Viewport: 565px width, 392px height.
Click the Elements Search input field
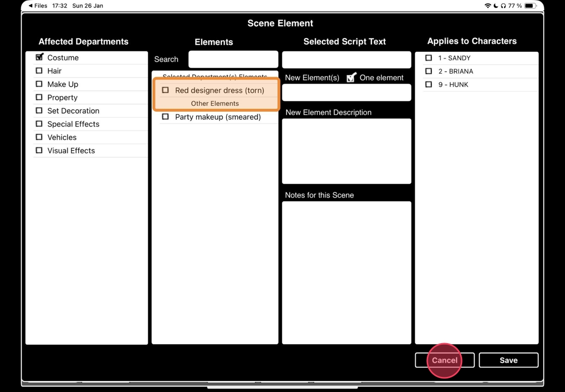pos(233,59)
